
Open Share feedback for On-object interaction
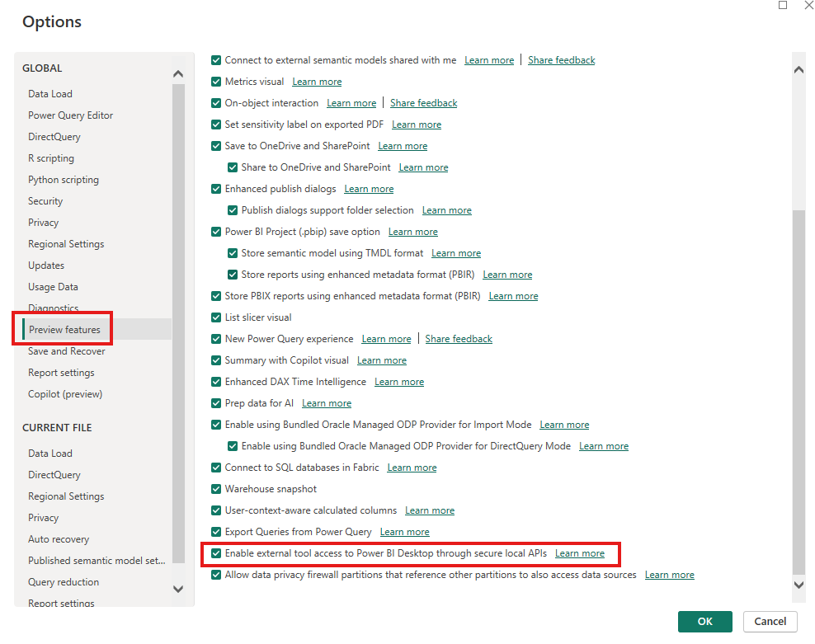(424, 103)
